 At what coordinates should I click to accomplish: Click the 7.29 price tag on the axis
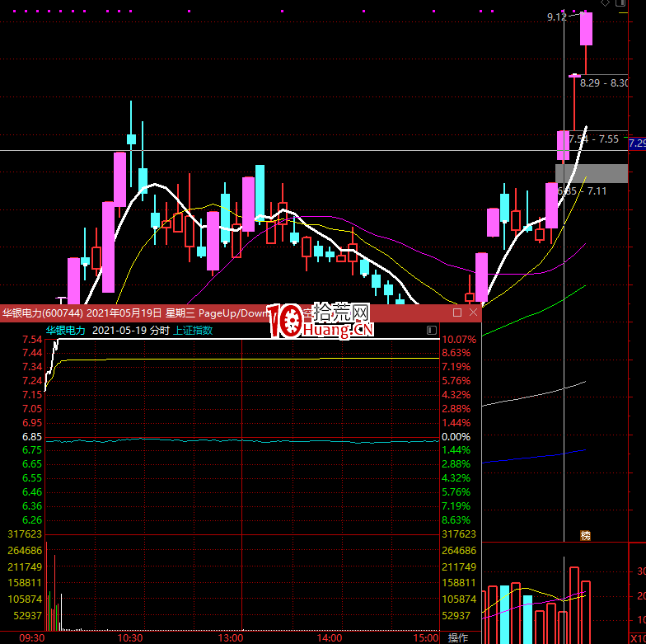[x=638, y=143]
